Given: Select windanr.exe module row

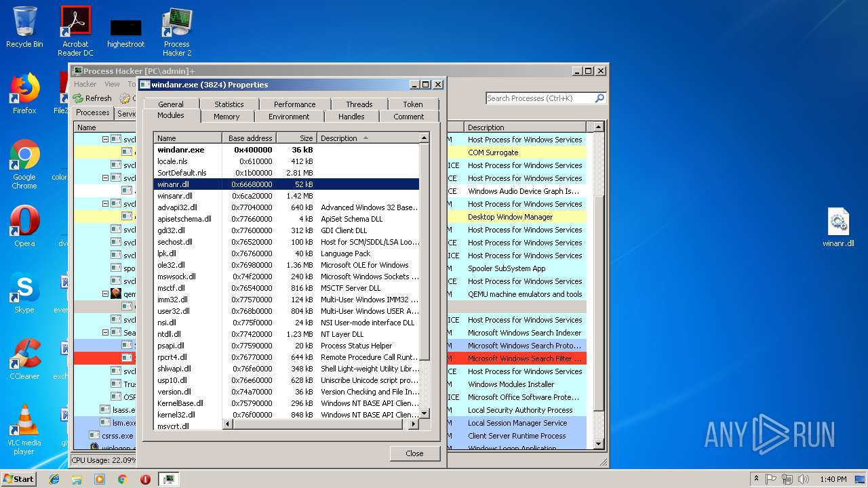Looking at the screenshot, I should click(286, 150).
